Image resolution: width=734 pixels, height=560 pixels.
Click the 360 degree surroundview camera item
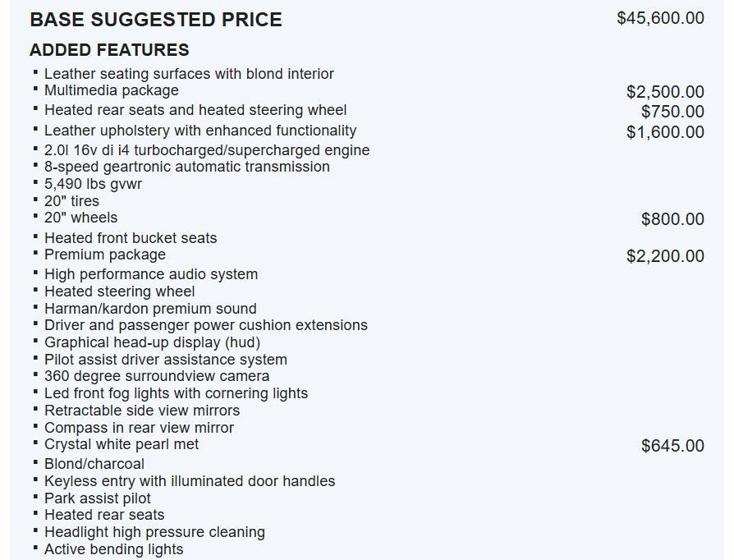click(x=157, y=376)
